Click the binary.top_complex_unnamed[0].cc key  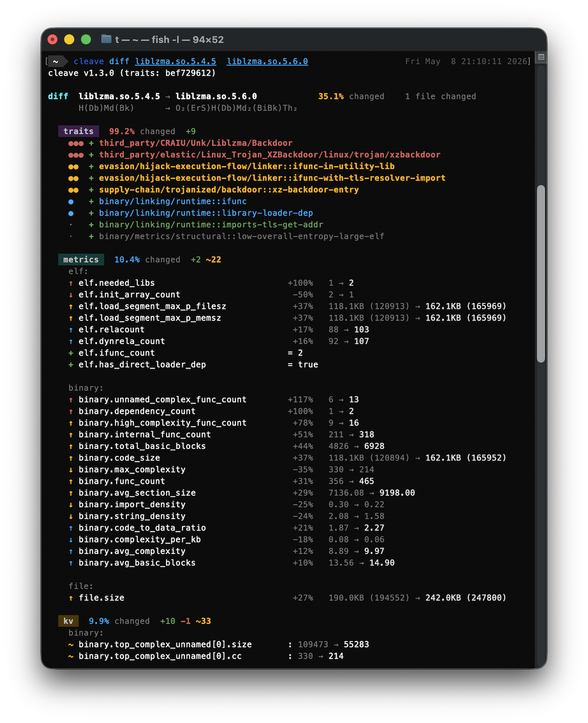(160, 656)
